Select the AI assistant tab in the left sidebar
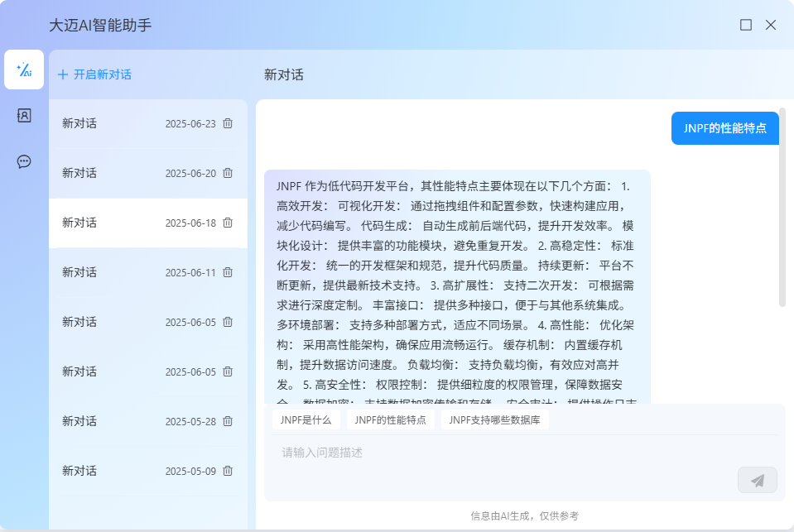 (23, 70)
